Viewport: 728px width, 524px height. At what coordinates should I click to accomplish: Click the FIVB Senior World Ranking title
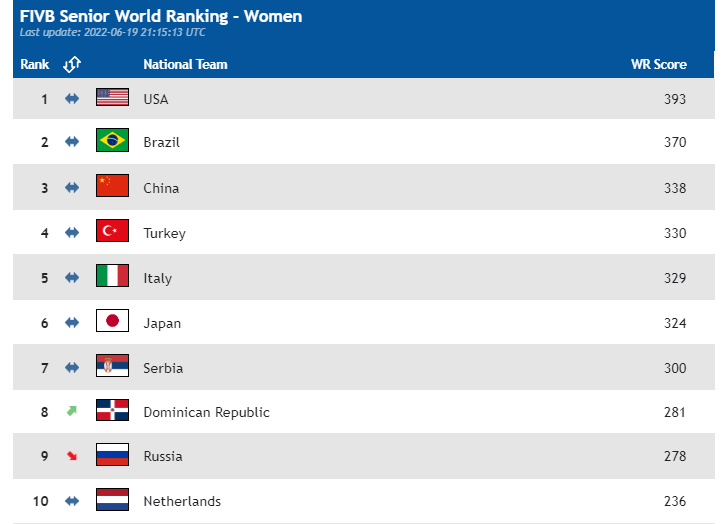(161, 16)
